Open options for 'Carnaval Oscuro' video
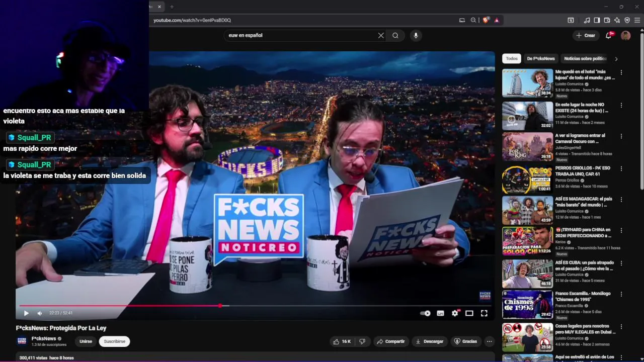644x362 pixels. click(621, 136)
